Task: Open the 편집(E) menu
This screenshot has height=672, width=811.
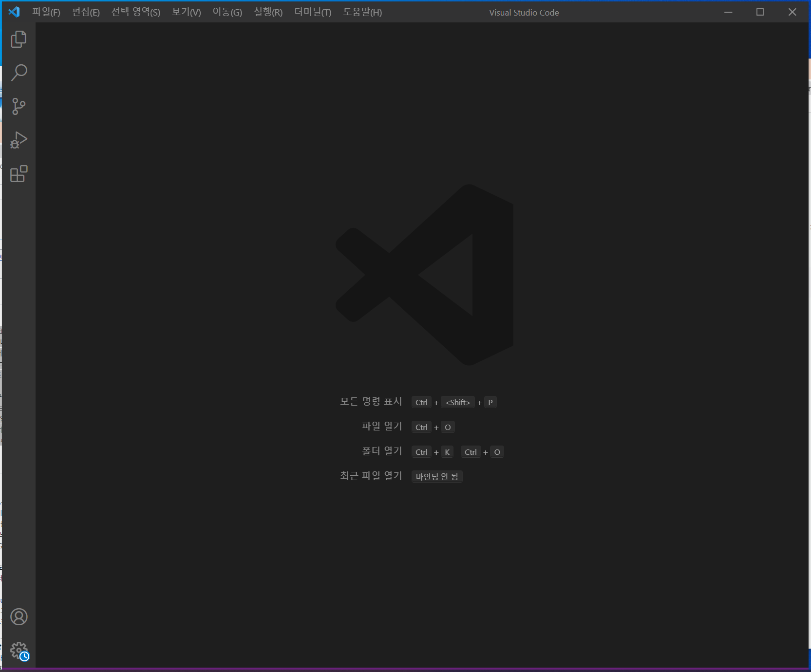Action: (x=86, y=12)
